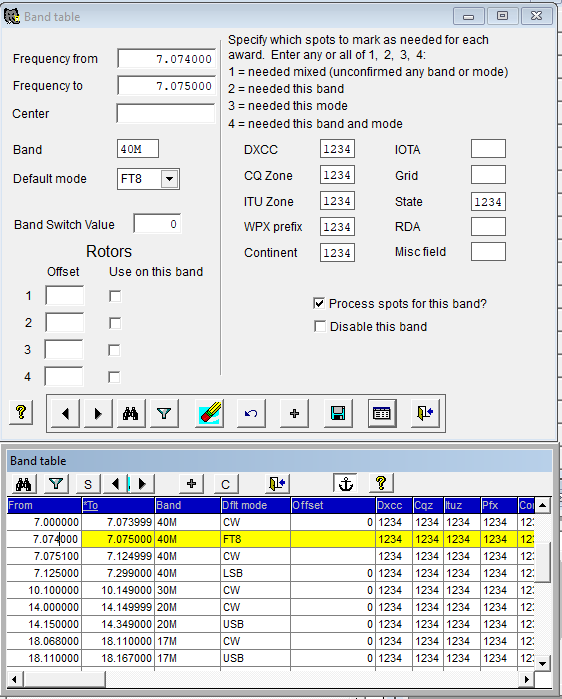562x699 pixels.
Task: Enable the Disable this band checkbox
Action: pyautogui.click(x=320, y=326)
